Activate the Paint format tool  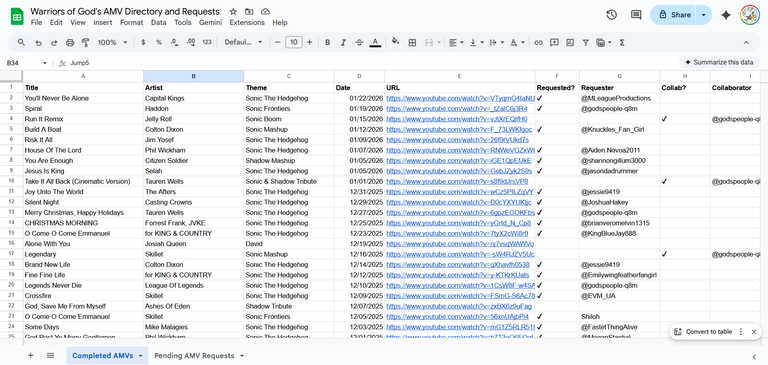[85, 43]
